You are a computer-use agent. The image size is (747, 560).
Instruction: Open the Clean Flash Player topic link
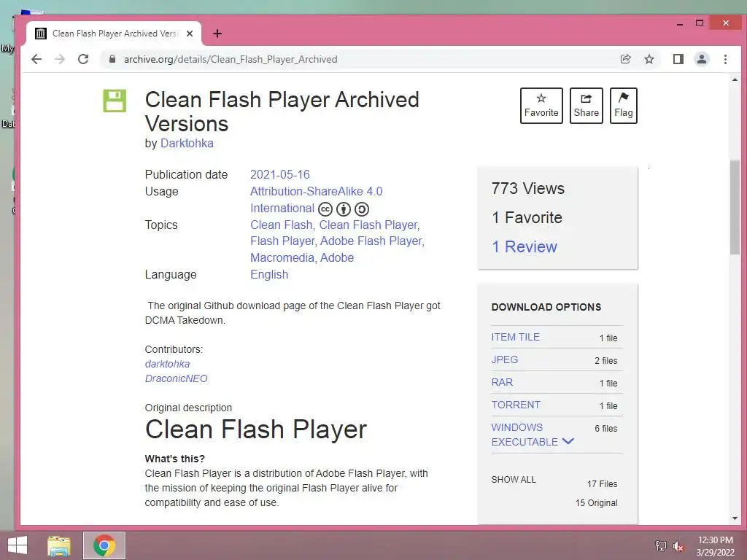[x=368, y=225]
